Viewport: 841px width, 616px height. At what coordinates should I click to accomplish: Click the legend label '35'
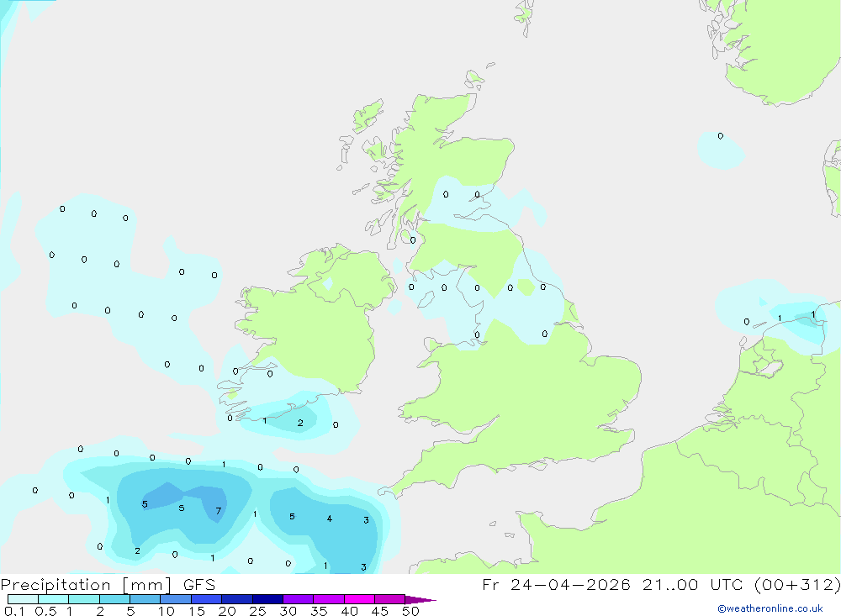coord(319,611)
